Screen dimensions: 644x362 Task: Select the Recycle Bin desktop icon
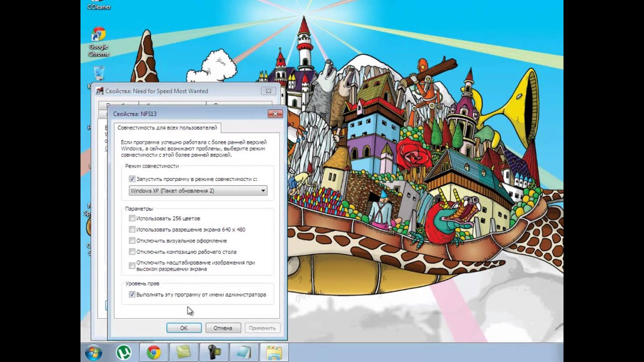(99, 73)
